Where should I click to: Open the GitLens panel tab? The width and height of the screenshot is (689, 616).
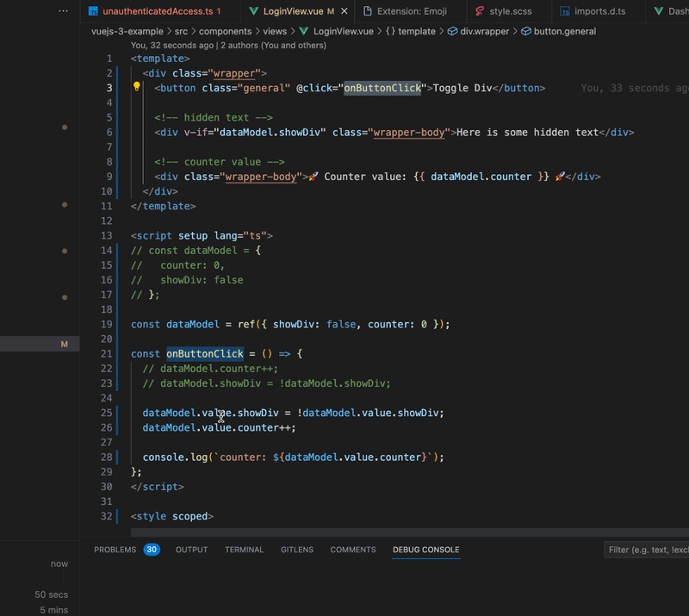[x=297, y=550]
